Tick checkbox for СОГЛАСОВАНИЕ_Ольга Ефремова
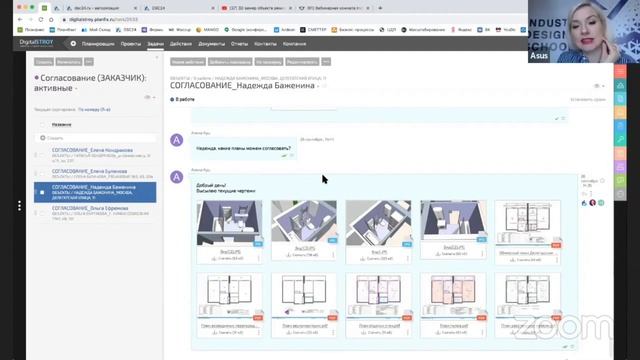 click(42, 213)
